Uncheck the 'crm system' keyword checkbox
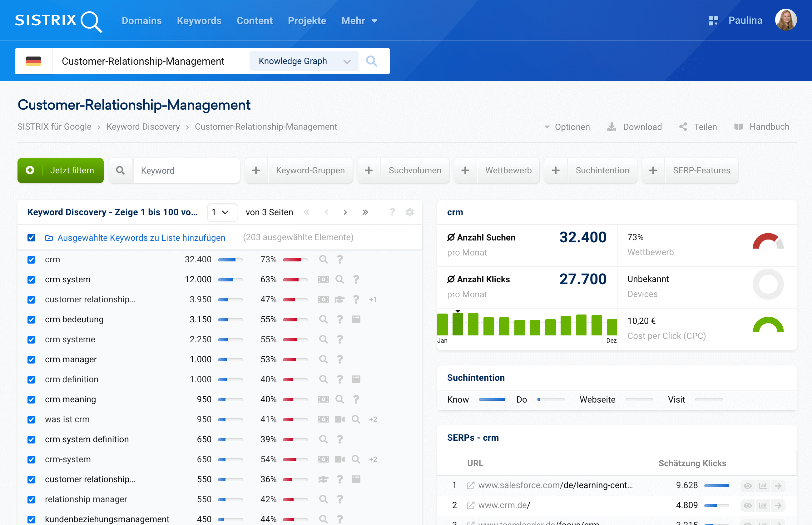Viewport: 812px width, 525px height. click(x=31, y=280)
